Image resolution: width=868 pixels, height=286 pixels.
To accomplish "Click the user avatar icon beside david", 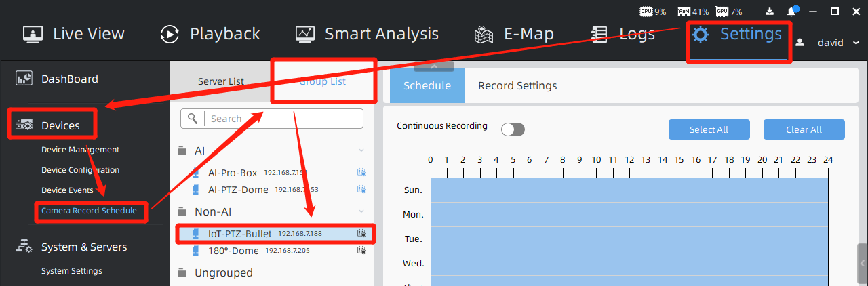I will tap(800, 43).
